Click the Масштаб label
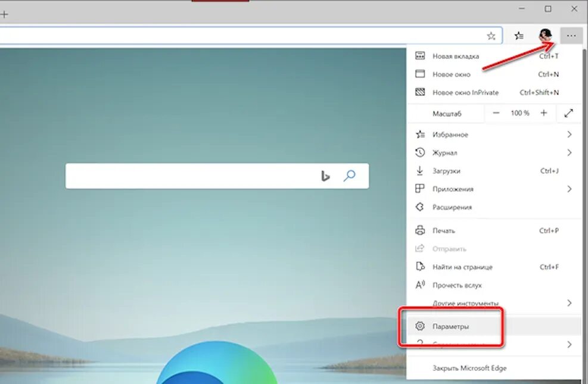Viewport: 588px width, 384px height. [x=447, y=114]
